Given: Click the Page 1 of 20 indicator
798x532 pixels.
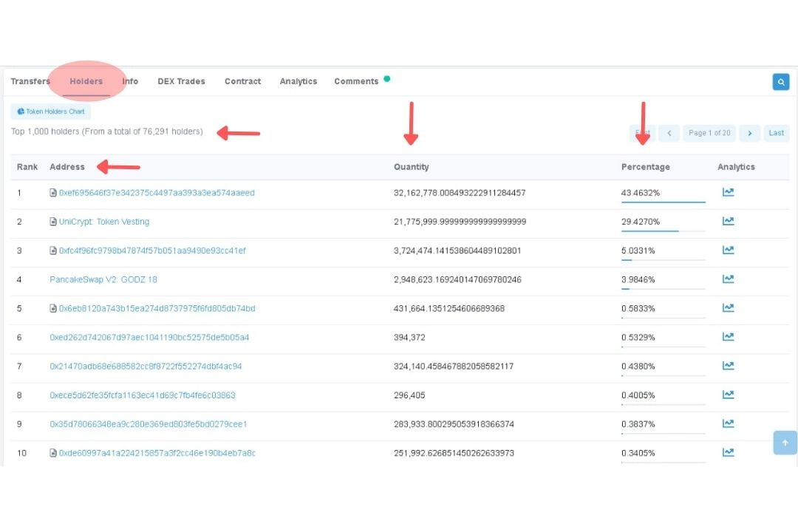Looking at the screenshot, I should tap(709, 133).
